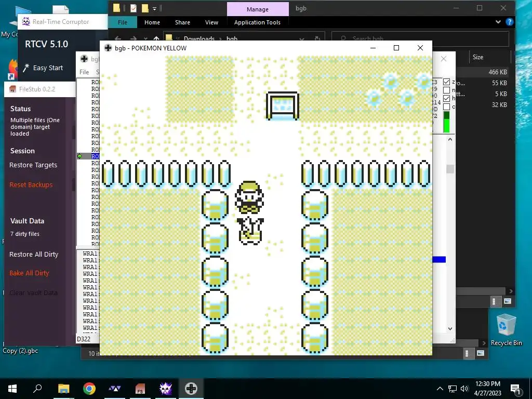Click the bgb emulator icon in the game window title bar
The width and height of the screenshot is (532, 399).
pos(108,48)
